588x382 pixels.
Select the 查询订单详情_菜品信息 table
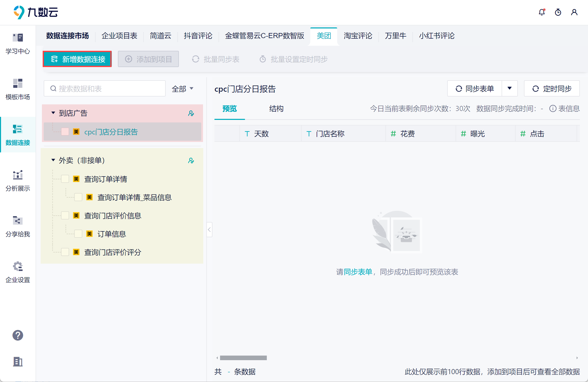(x=134, y=197)
